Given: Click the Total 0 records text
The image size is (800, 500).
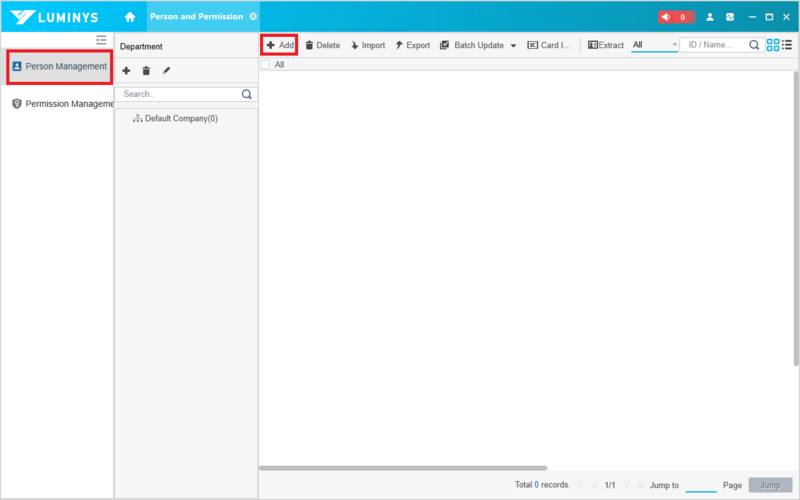Looking at the screenshot, I should (x=542, y=485).
